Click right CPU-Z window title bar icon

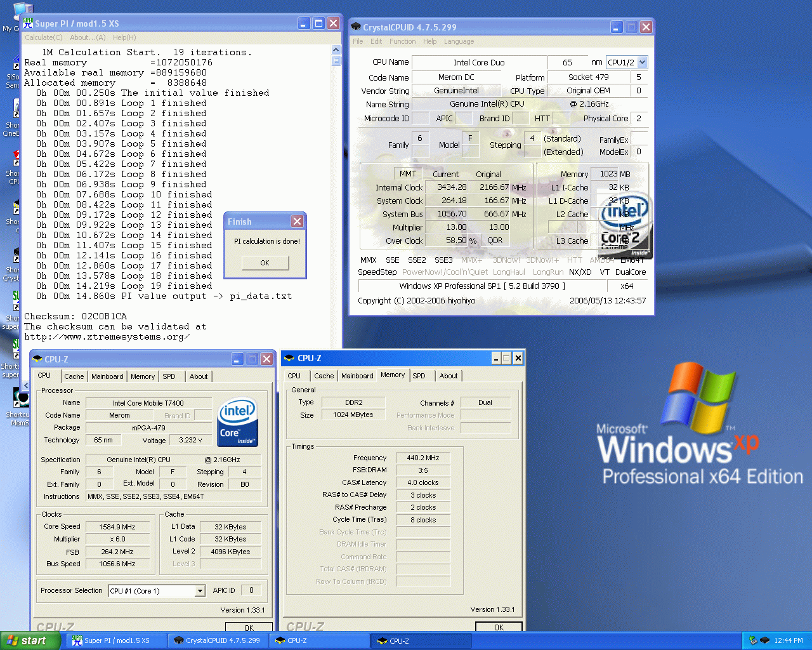click(290, 358)
